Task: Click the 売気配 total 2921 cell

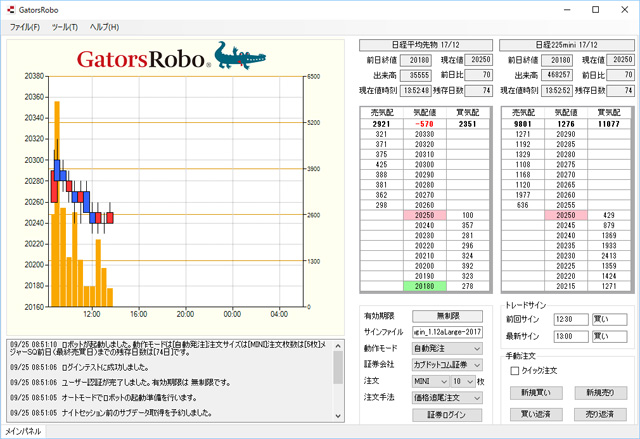Action: pyautogui.click(x=382, y=124)
